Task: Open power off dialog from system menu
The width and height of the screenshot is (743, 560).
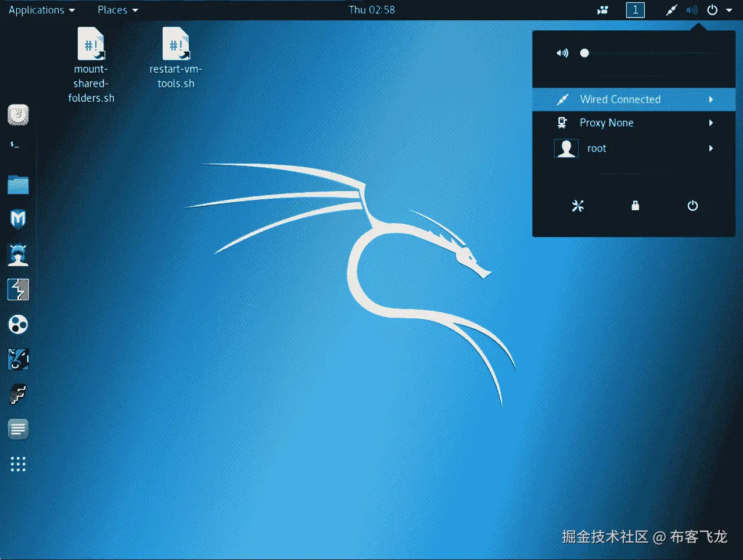Action: click(x=692, y=206)
